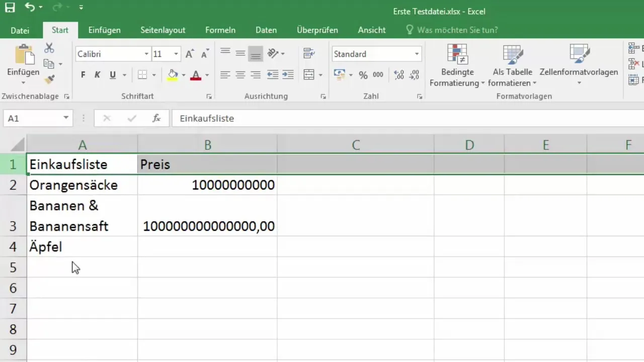Apply percent style format
Screen dimensions: 644x362
[363, 75]
